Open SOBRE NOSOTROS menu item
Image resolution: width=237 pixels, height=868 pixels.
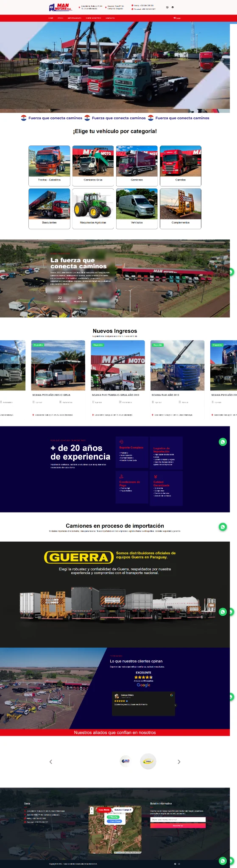point(93,18)
